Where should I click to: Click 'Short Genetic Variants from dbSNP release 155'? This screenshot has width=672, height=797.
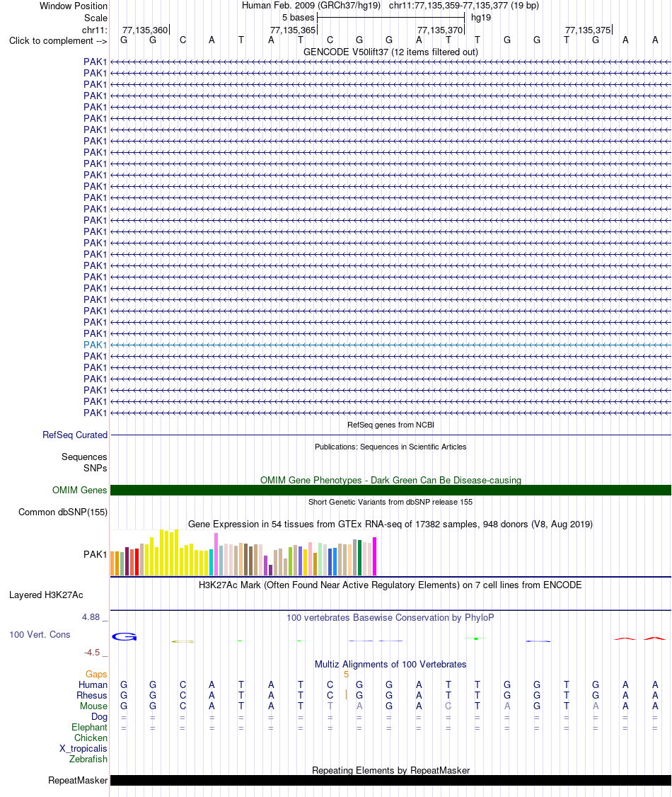pos(390,502)
